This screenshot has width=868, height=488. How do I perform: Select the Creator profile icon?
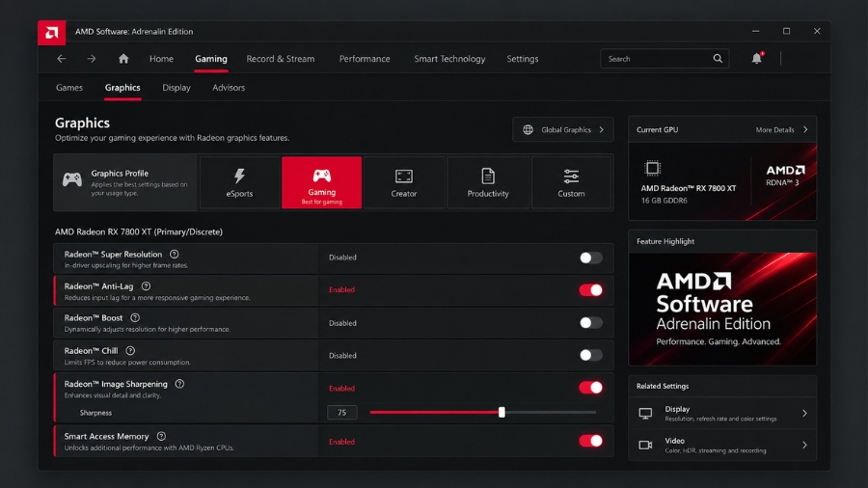click(404, 176)
